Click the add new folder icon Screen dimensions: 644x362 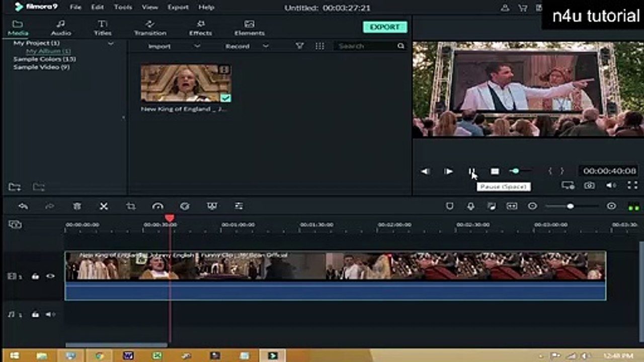click(x=15, y=187)
